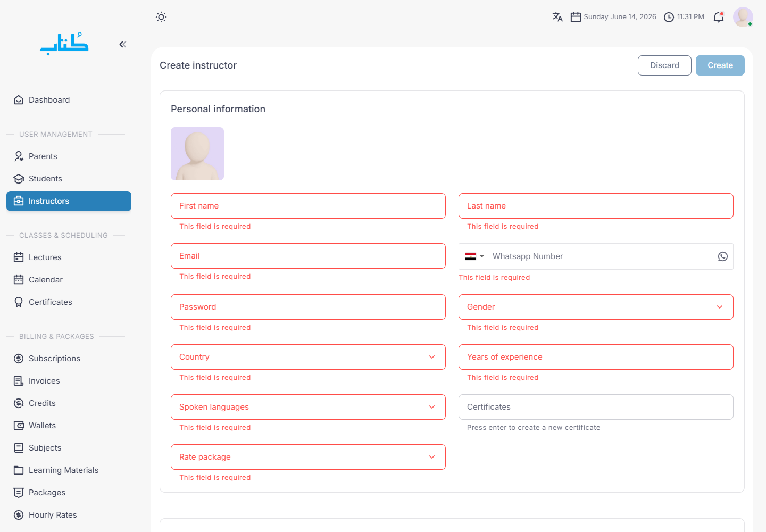Focus the Password field
The image size is (766, 532).
tap(308, 307)
